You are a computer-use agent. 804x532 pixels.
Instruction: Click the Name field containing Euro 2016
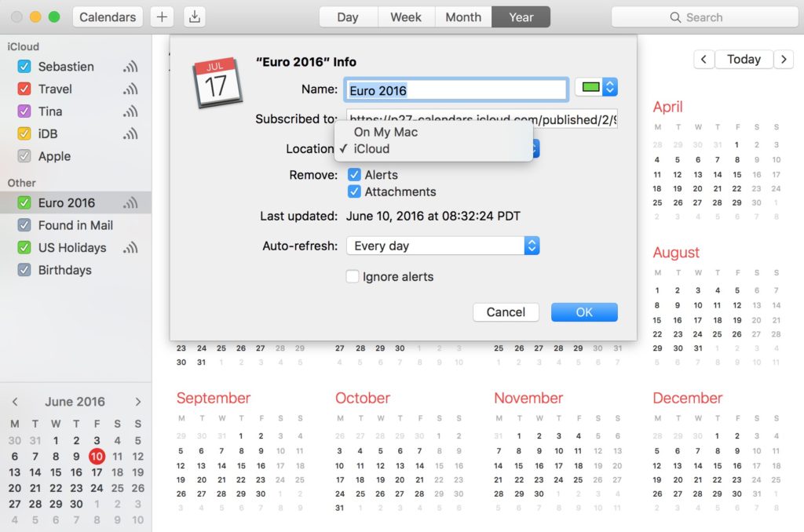pyautogui.click(x=456, y=90)
